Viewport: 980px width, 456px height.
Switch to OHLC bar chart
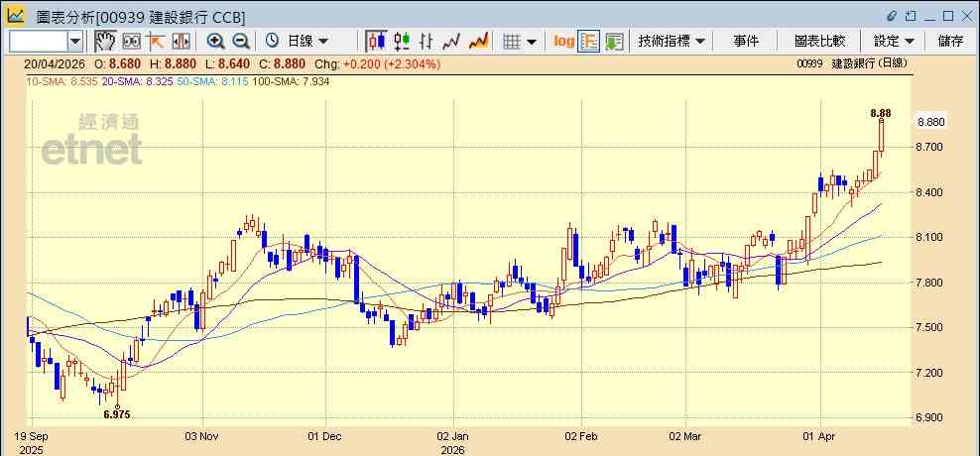pos(427,42)
